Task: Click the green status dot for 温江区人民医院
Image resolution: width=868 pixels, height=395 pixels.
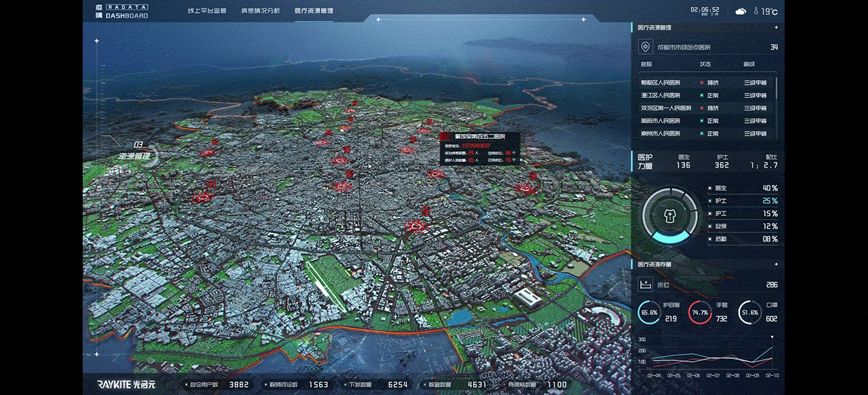Action: [701, 96]
